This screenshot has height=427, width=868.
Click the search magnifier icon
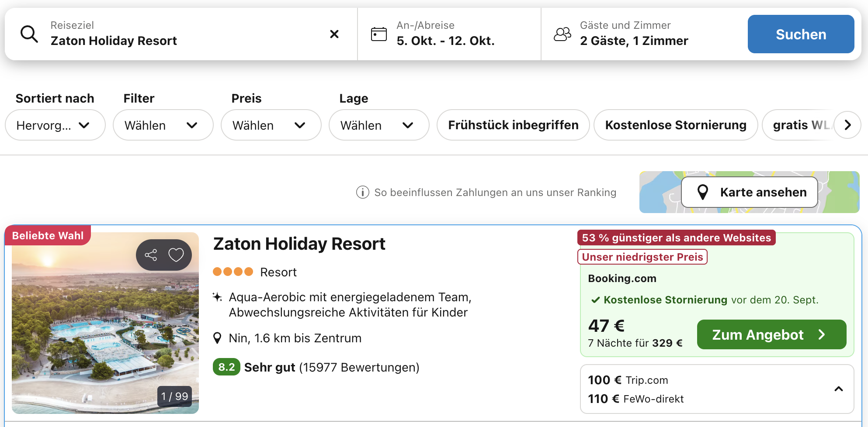coord(29,34)
